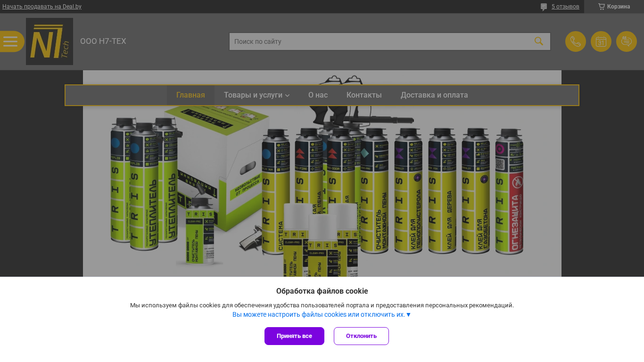
Task: Click the search magnifier icon
Action: pyautogui.click(x=539, y=41)
